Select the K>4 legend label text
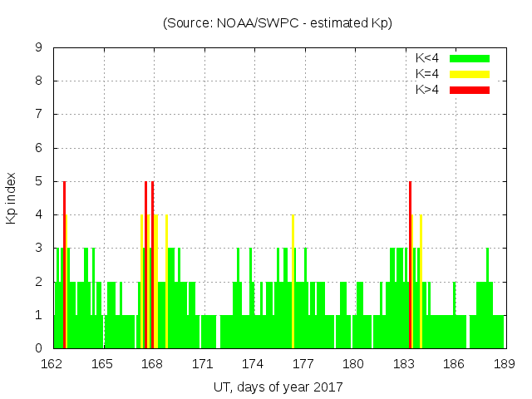This screenshot has height=399, width=532. (428, 90)
